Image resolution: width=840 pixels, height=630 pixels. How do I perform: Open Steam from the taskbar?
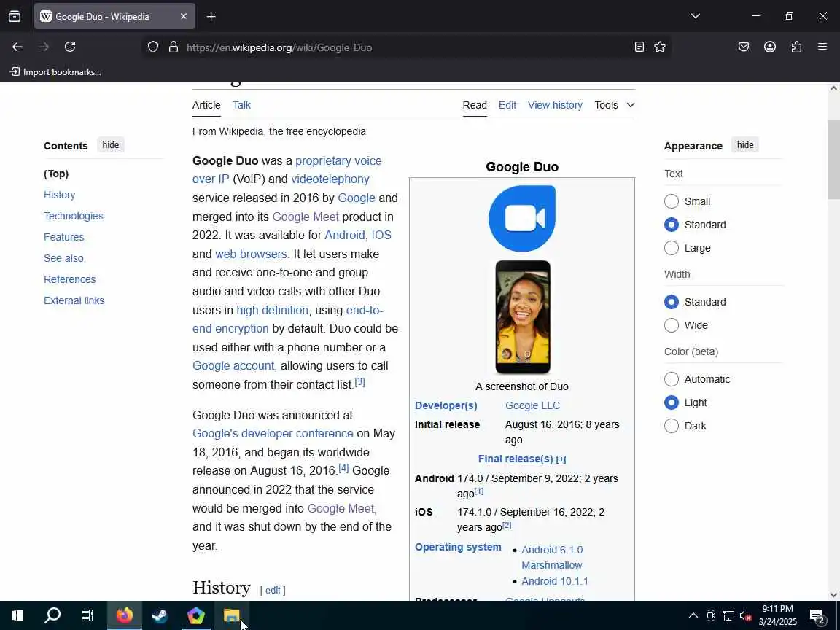[160, 615]
